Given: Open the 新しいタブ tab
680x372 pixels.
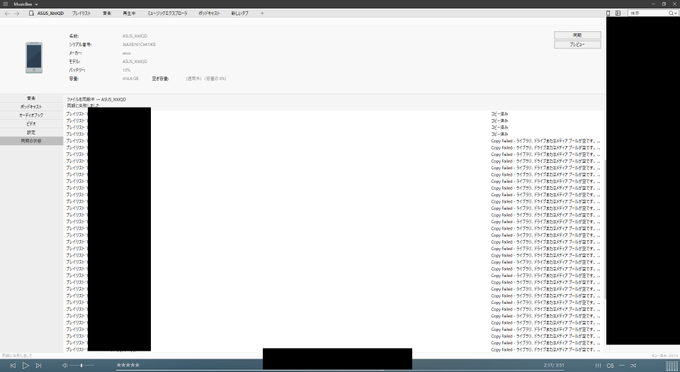Looking at the screenshot, I should pos(240,13).
